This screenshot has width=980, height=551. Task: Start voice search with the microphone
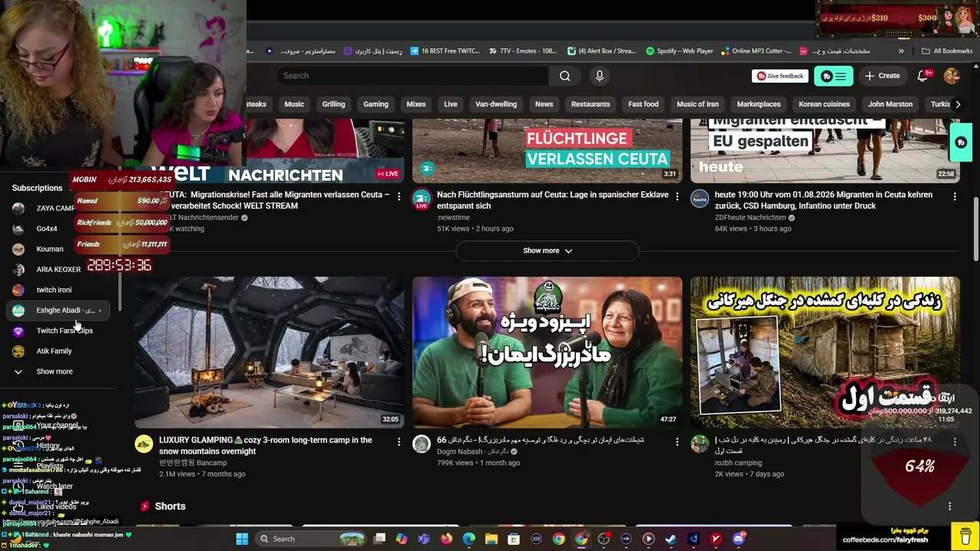(599, 76)
